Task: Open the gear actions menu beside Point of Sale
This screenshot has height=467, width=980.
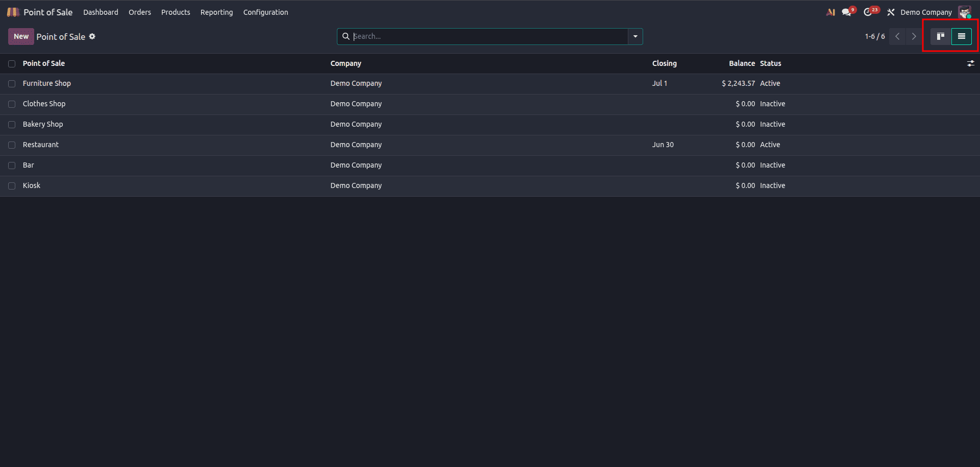Action: pyautogui.click(x=92, y=36)
